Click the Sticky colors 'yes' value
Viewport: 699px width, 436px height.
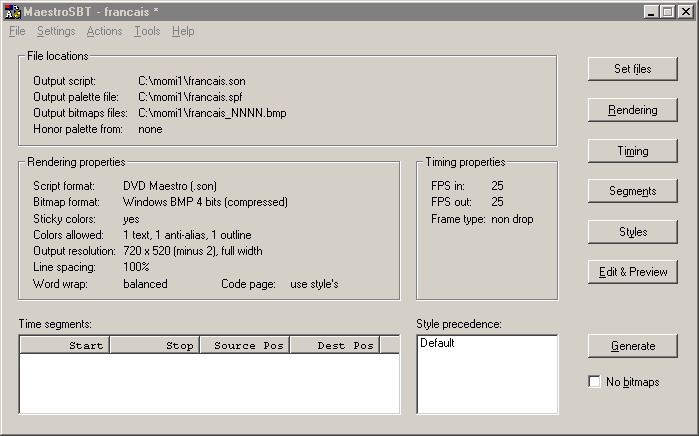tap(131, 219)
